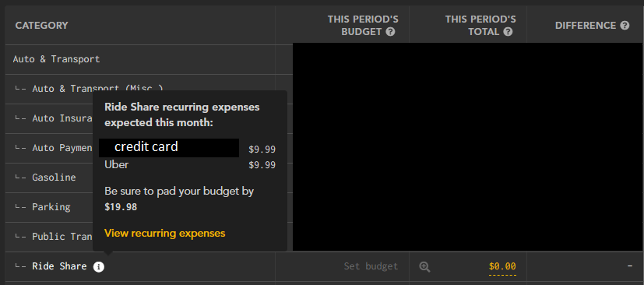644x285 pixels.
Task: Click the CATEGORY column header
Action: pos(41,26)
